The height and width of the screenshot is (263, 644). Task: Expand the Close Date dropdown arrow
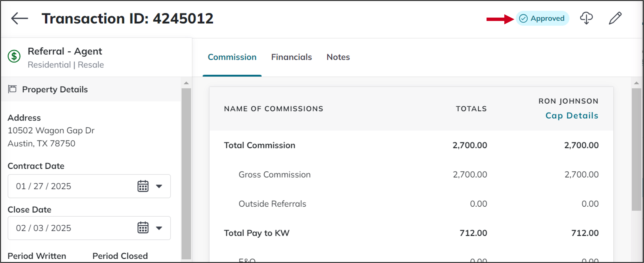click(x=159, y=228)
